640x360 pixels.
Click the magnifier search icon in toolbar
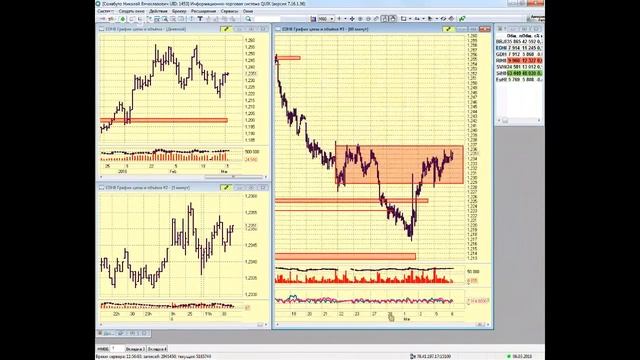click(x=248, y=19)
